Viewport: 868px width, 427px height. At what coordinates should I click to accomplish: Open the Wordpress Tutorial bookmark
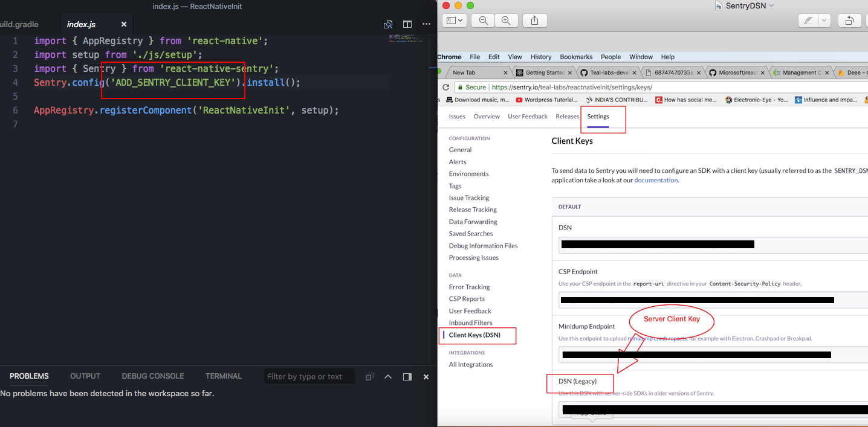click(546, 100)
